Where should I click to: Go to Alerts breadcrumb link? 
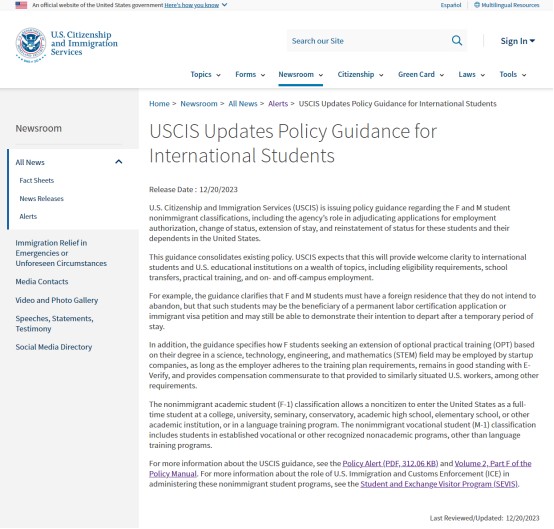(x=278, y=104)
